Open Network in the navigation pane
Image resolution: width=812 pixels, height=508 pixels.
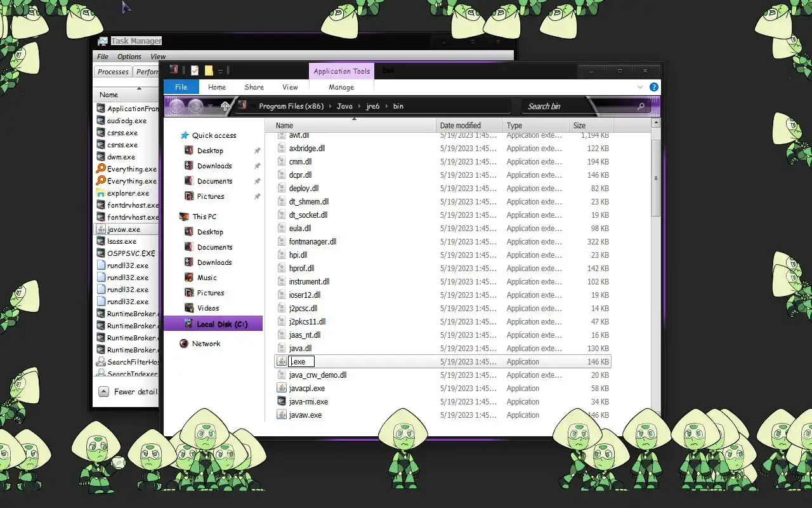[x=200, y=344]
